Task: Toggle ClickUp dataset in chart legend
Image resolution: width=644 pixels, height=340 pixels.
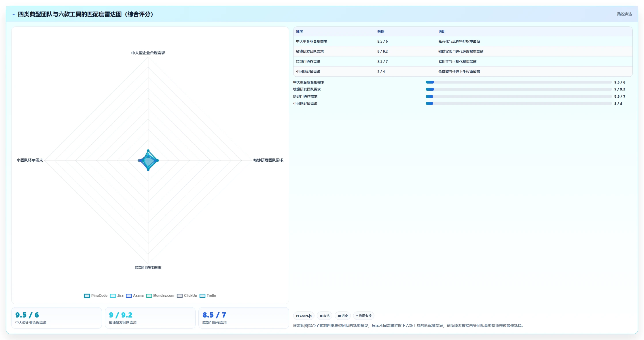Action: click(x=187, y=296)
